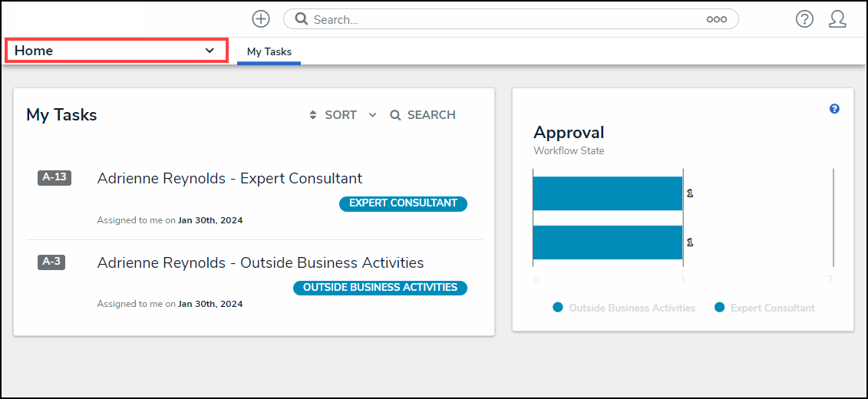Toggle Outside Business Activities legend item
The height and width of the screenshot is (399, 868).
point(623,308)
